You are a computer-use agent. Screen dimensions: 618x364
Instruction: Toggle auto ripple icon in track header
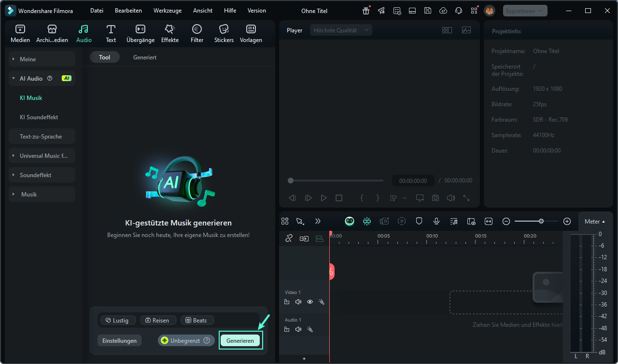[319, 238]
